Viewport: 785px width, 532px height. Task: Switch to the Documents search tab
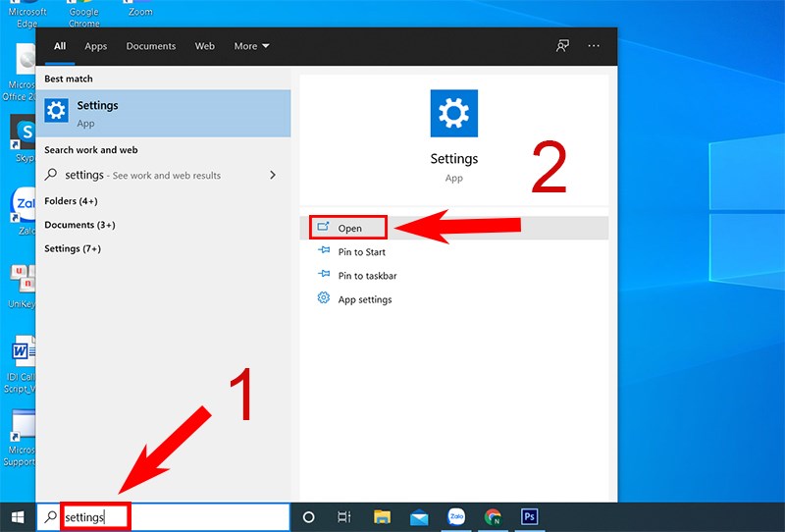coord(151,46)
